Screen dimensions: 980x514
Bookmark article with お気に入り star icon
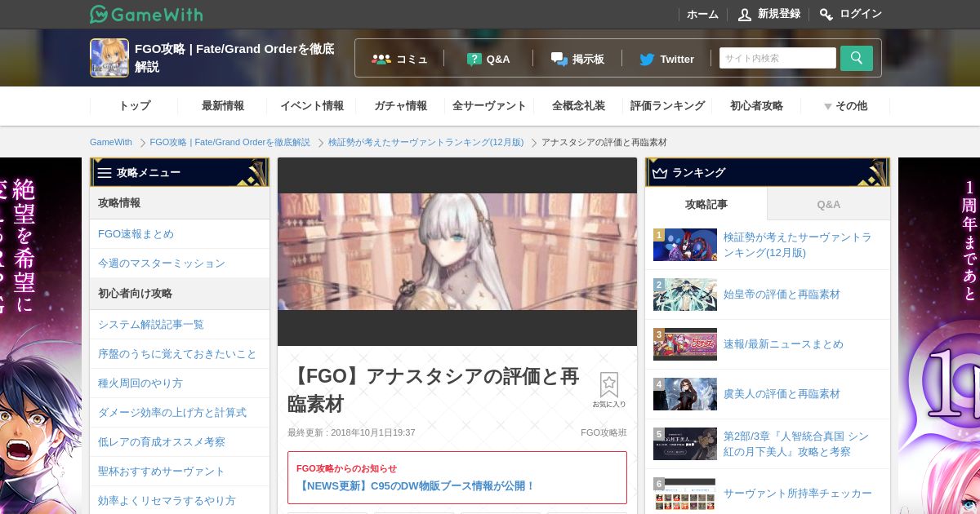pyautogui.click(x=609, y=385)
